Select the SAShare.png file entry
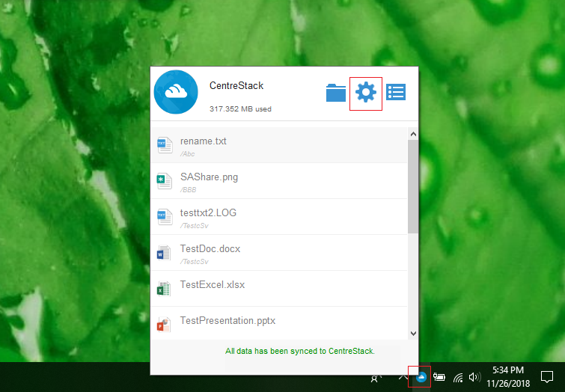Screen dimensions: 565x392 coord(278,181)
